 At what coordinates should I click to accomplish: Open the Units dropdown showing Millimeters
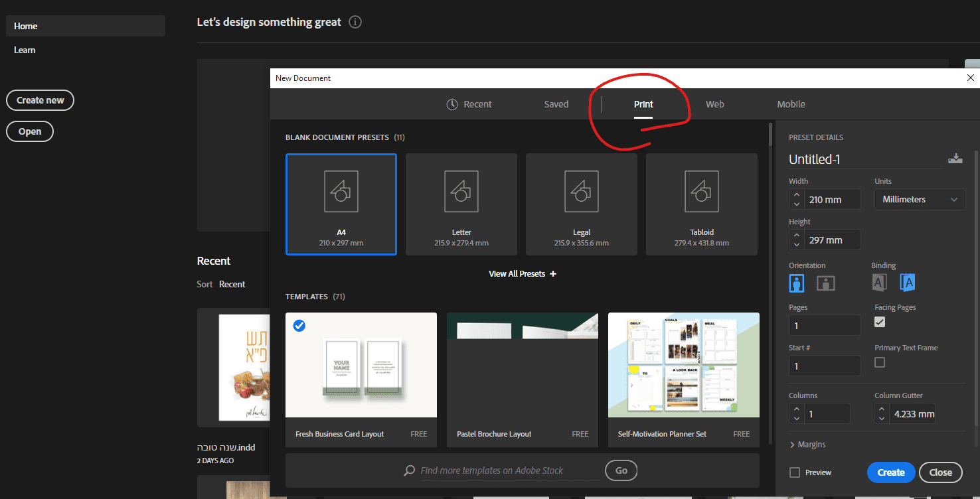coord(919,199)
